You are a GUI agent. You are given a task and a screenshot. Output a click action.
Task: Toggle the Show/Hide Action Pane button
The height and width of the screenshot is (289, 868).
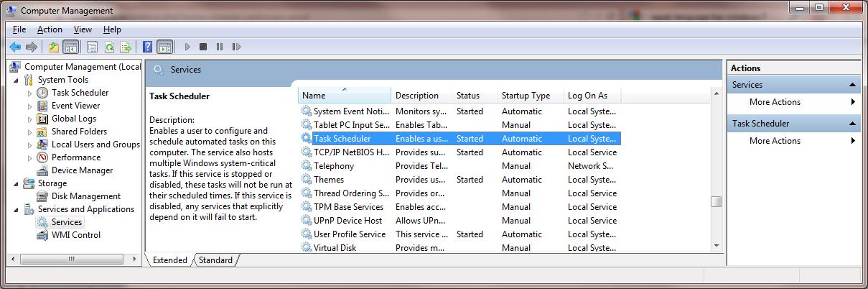click(164, 47)
